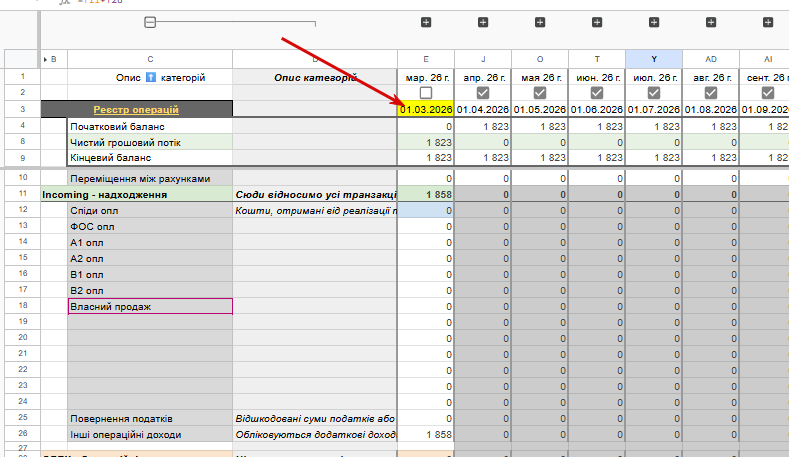Select row 3 header

pyautogui.click(x=23, y=109)
